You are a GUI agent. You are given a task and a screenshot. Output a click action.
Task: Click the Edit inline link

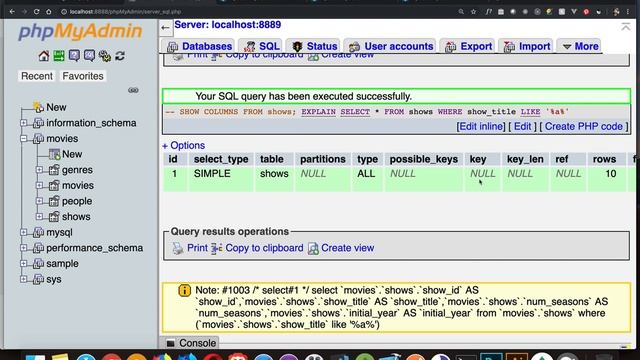coord(481,127)
